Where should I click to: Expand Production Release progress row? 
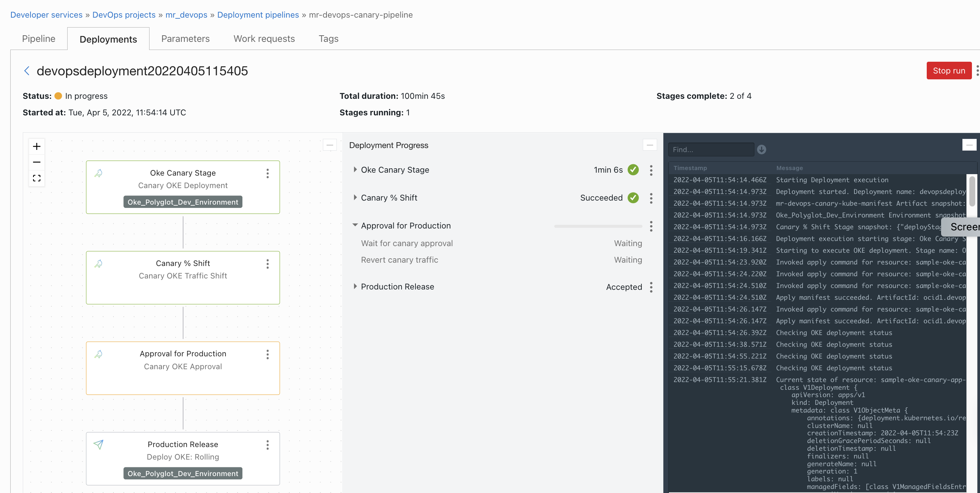point(354,287)
